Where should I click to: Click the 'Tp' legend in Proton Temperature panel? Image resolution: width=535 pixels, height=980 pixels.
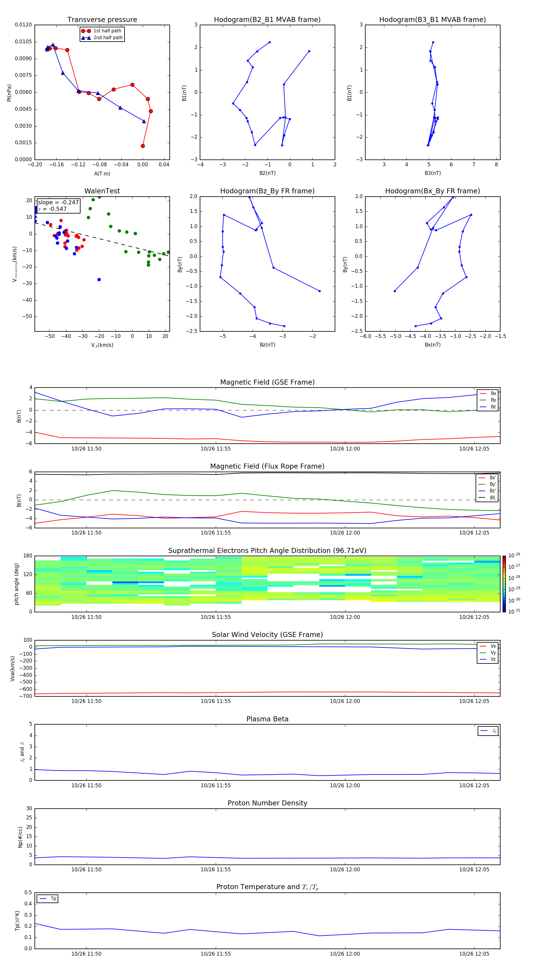(48, 899)
